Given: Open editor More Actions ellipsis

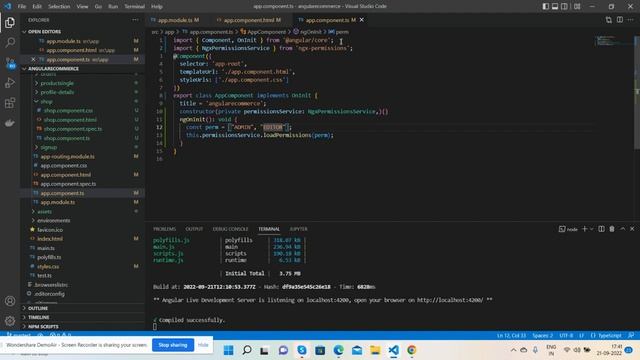Looking at the screenshot, I should coord(631,20).
